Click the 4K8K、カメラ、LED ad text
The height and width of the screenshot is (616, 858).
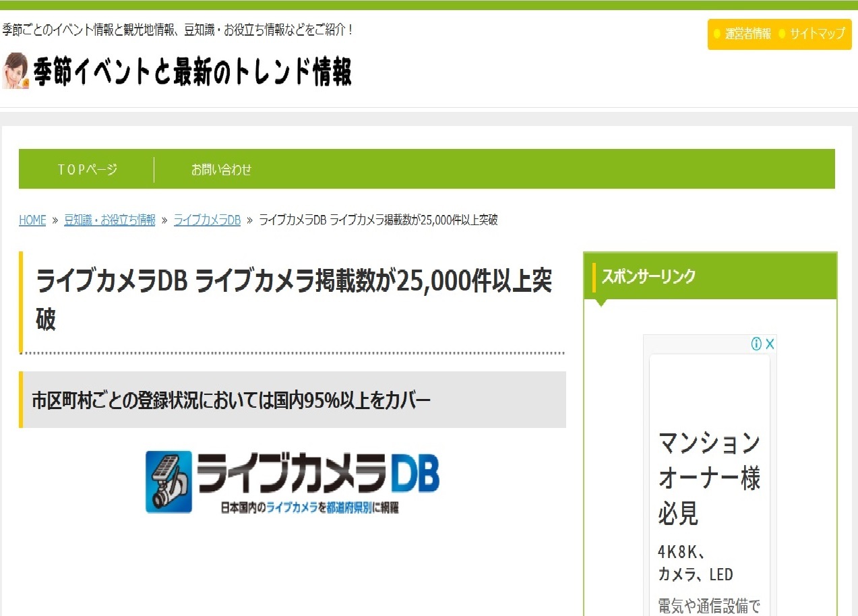coord(695,563)
